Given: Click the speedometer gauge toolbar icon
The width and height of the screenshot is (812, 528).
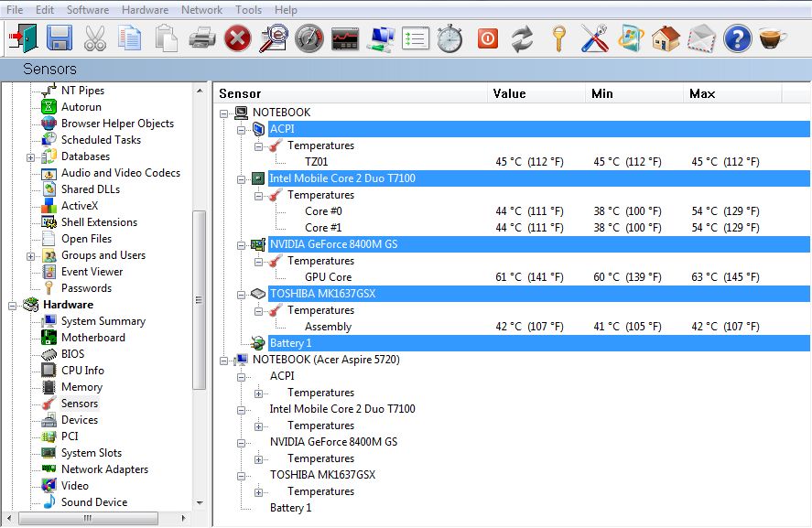Looking at the screenshot, I should (309, 38).
